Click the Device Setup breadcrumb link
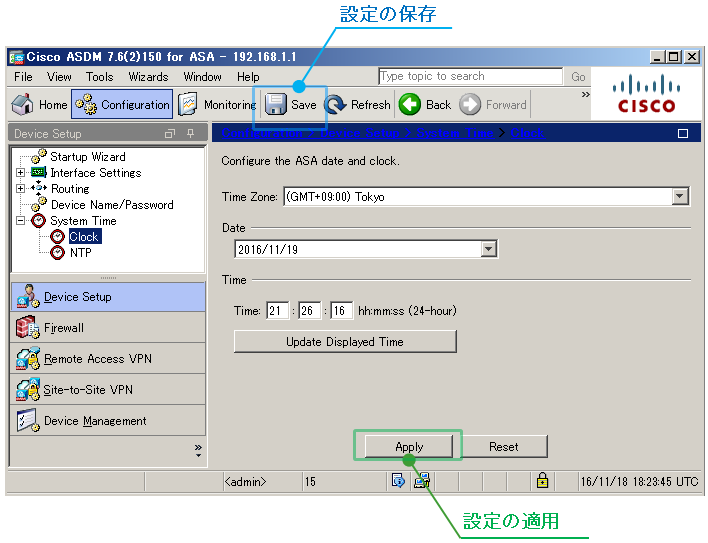Viewport: 708px width, 543px height. coord(360,133)
